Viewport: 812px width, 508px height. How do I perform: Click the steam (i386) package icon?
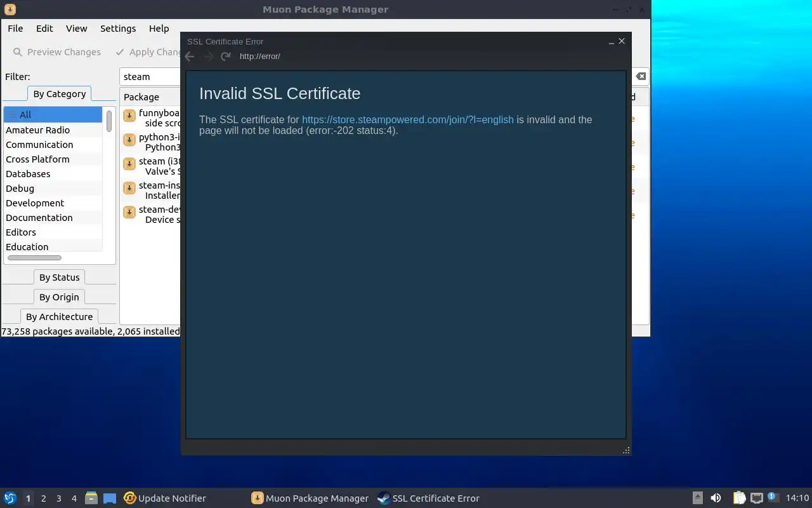[x=129, y=164]
